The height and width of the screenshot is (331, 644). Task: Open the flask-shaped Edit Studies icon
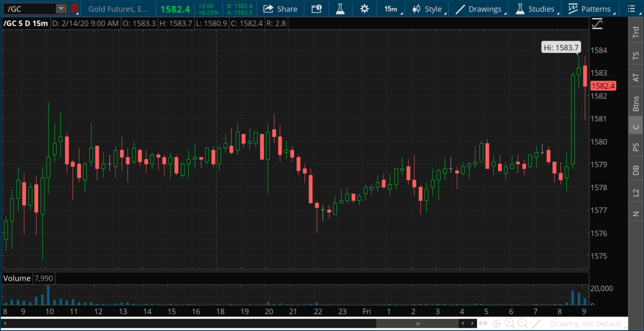340,9
